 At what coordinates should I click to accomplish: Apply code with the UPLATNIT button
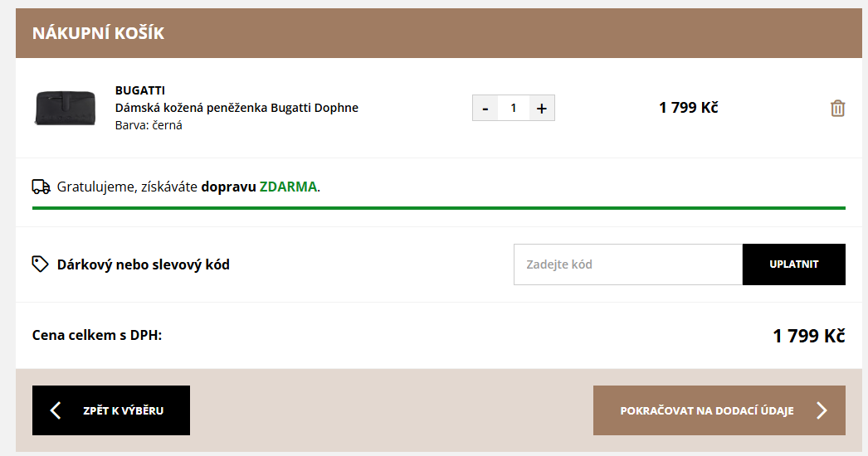(793, 264)
